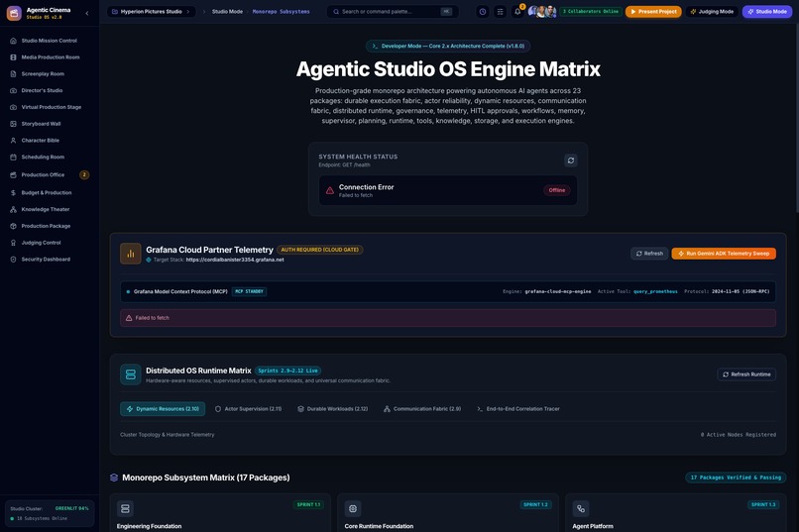The height and width of the screenshot is (532, 799).
Task: Click the Monorepo Subsystem Matrix layers icon
Action: point(114,478)
